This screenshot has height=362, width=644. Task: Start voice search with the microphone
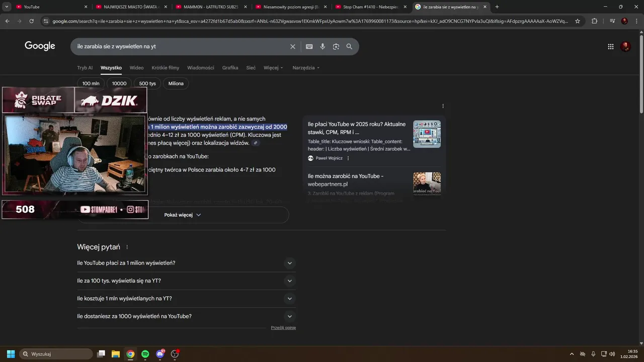tap(323, 46)
